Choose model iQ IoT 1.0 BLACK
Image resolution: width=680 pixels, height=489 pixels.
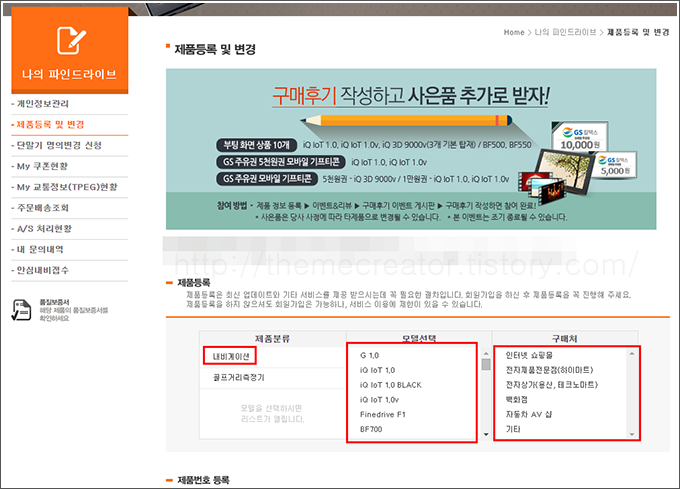[390, 385]
